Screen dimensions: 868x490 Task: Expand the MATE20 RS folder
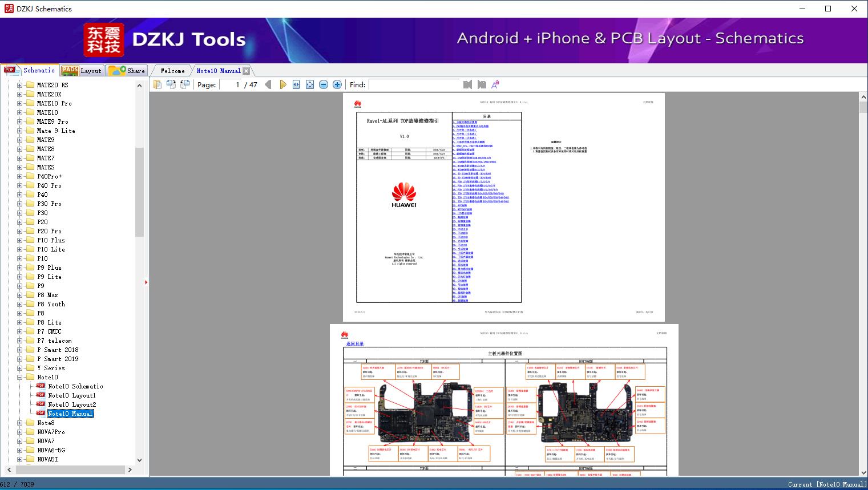pyautogui.click(x=20, y=85)
